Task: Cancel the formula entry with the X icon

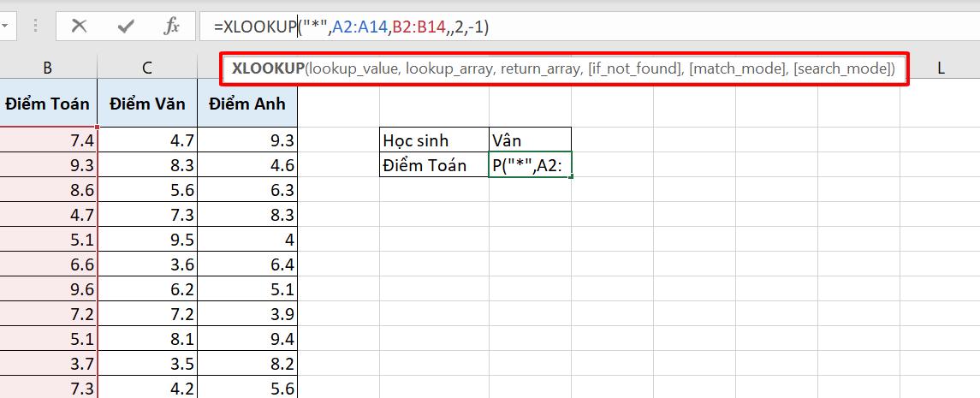Action: (x=79, y=27)
